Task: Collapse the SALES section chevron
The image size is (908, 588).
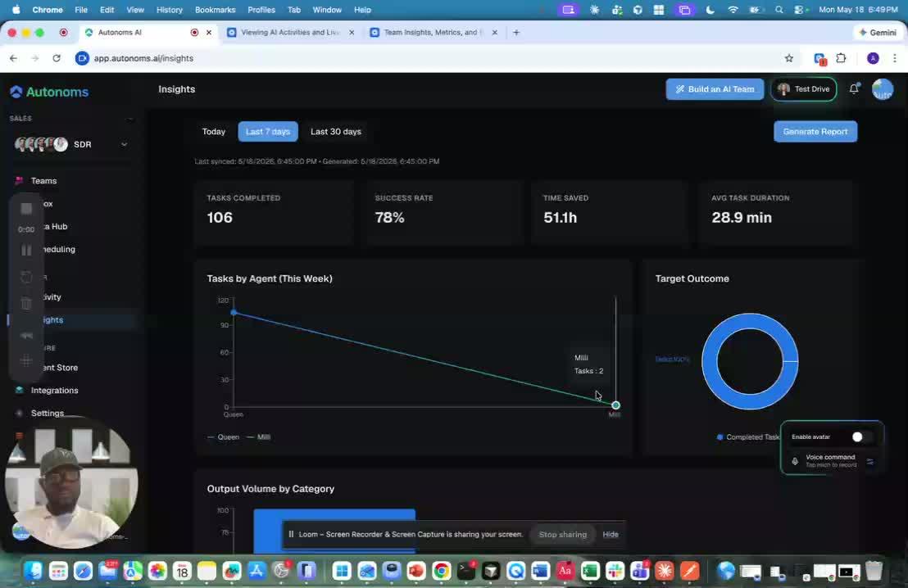Action: point(129,119)
